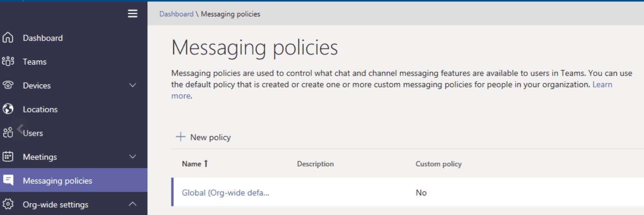Click the Meetings calendar icon
The height and width of the screenshot is (215, 644).
[8, 156]
